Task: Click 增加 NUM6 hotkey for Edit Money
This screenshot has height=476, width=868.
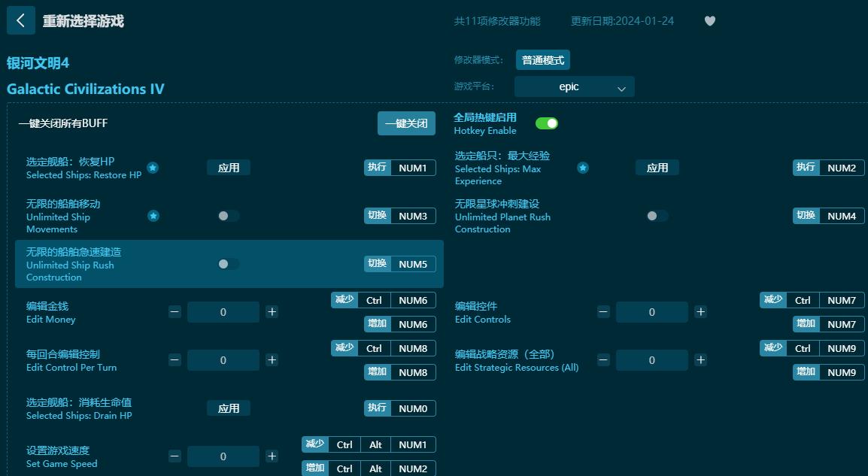Action: coord(399,324)
